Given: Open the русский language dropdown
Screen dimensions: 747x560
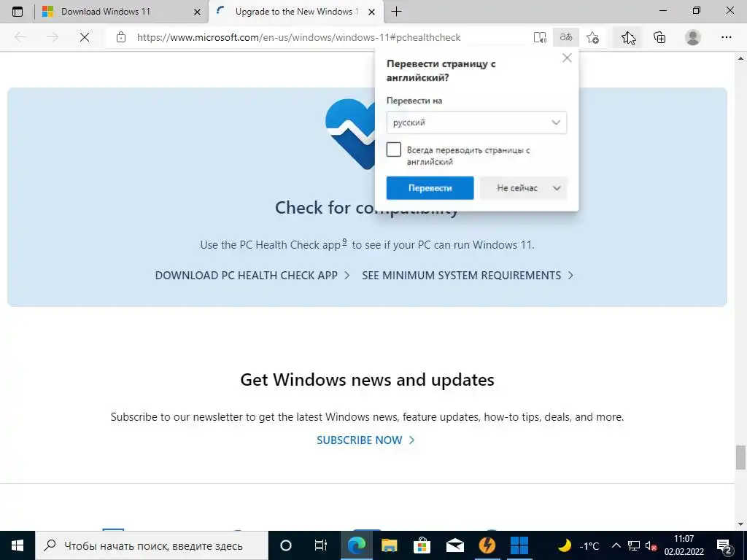Looking at the screenshot, I should [476, 122].
